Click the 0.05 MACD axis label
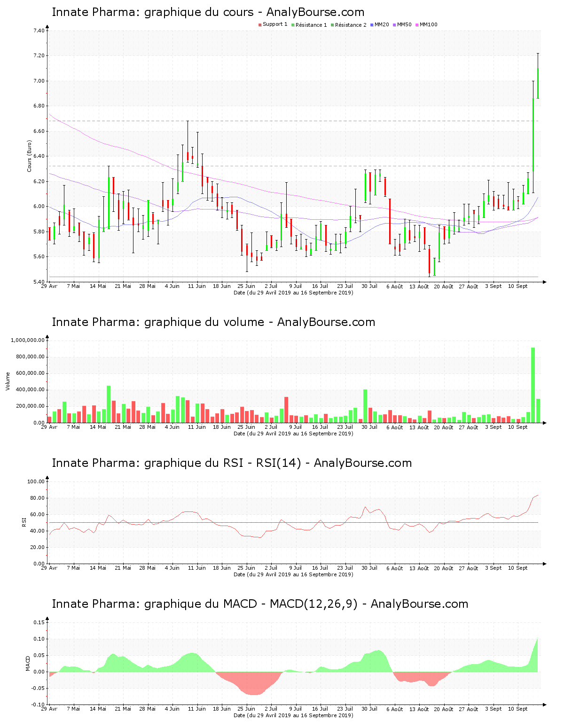 tap(39, 655)
